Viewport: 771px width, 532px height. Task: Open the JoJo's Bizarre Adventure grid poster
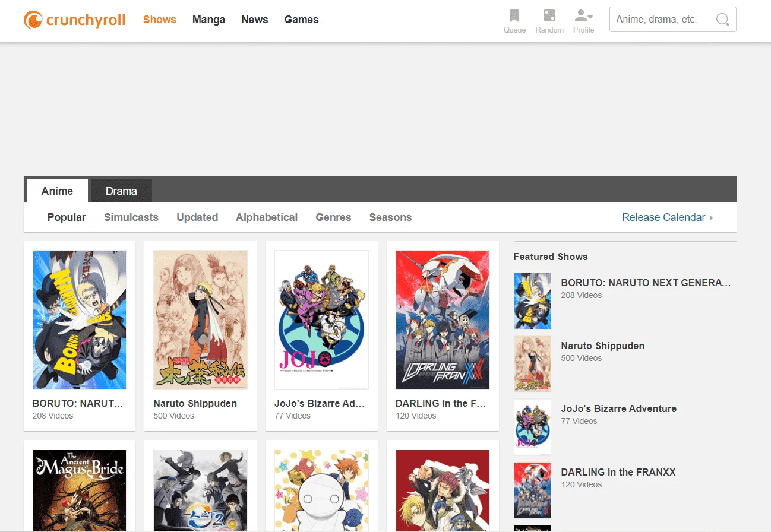point(321,320)
